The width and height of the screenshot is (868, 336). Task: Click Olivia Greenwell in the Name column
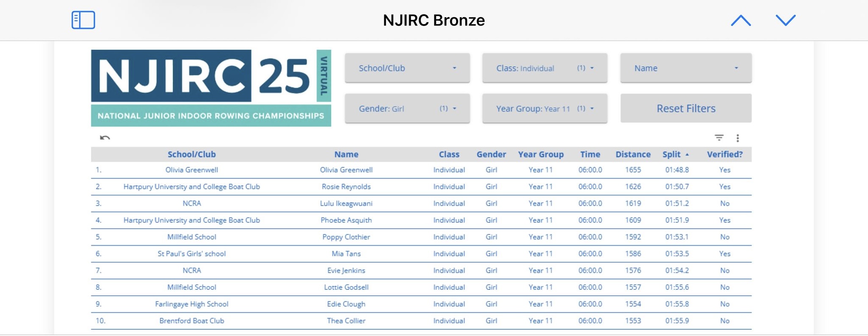tap(346, 170)
